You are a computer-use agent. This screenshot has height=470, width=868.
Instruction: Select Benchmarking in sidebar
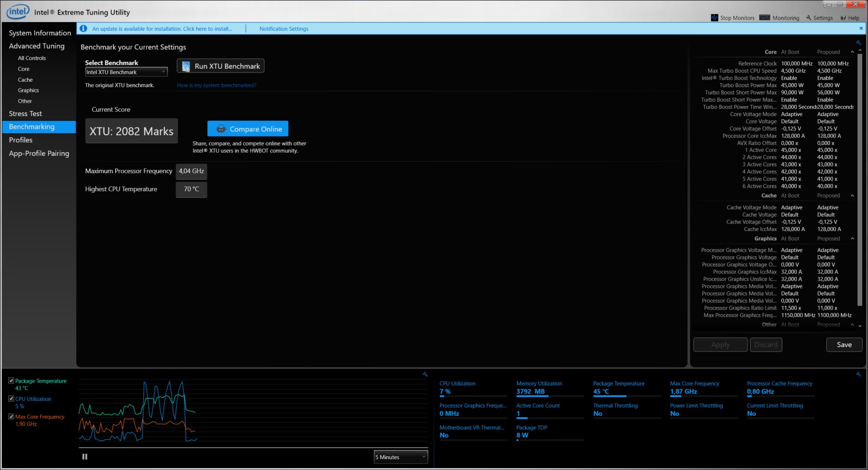(x=39, y=127)
